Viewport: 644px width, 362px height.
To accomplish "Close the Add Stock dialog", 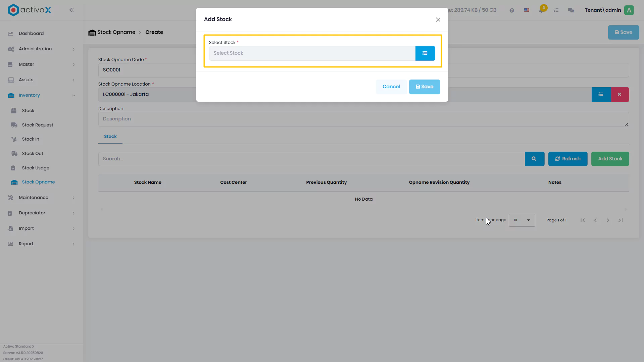I will pos(438,20).
